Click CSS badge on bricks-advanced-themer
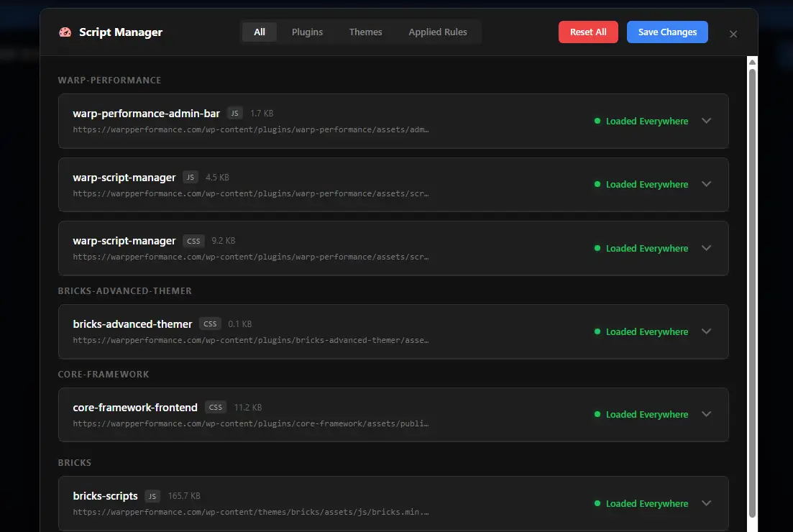 coord(210,324)
